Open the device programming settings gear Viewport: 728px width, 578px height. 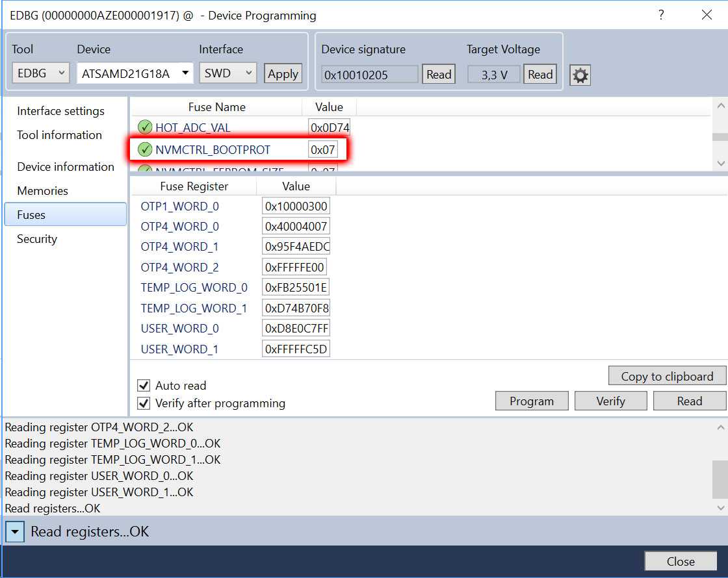(x=580, y=75)
